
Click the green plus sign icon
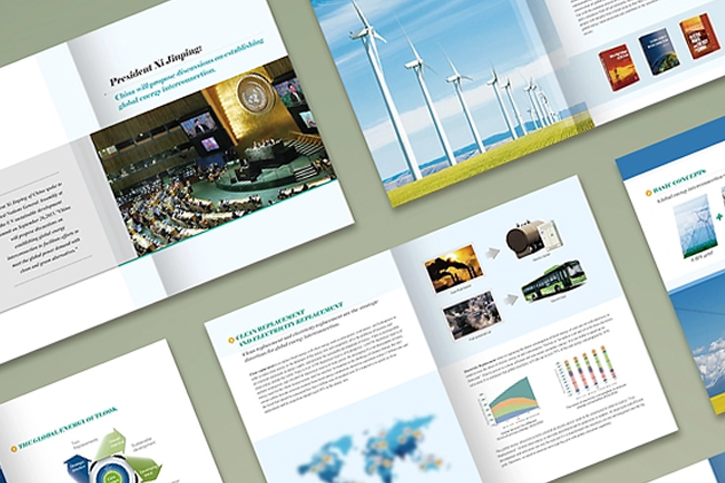[719, 217]
